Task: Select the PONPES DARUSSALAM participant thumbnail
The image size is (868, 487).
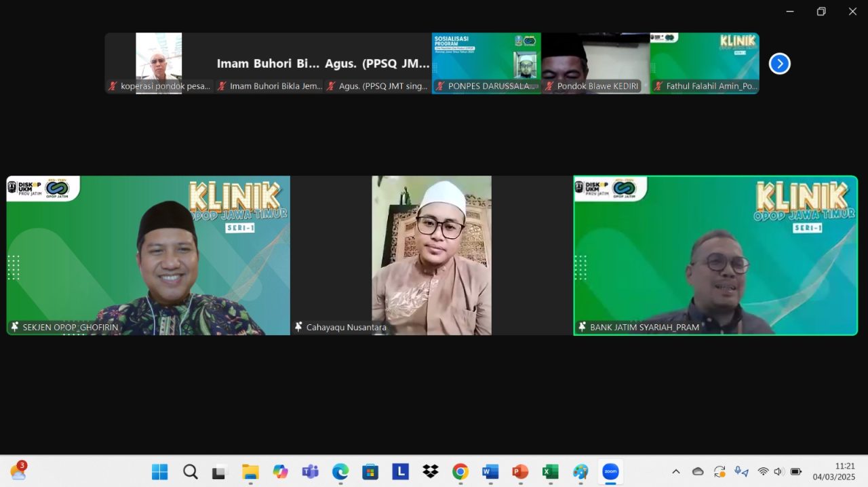Action: pyautogui.click(x=486, y=61)
